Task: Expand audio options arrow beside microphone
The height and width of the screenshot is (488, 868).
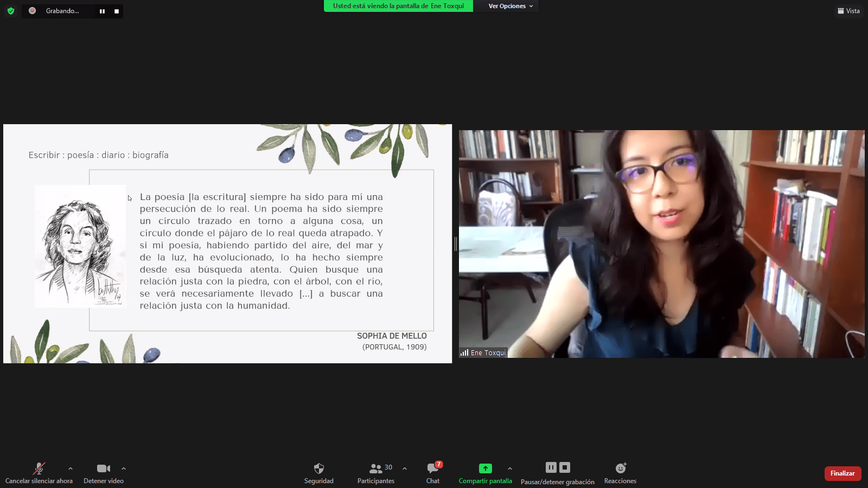Action: click(x=71, y=468)
